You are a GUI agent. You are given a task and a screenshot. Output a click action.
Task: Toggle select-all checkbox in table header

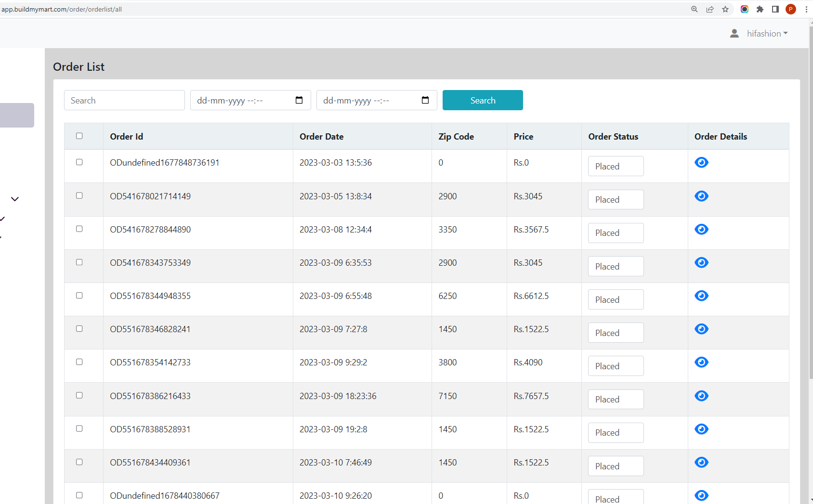pos(79,136)
